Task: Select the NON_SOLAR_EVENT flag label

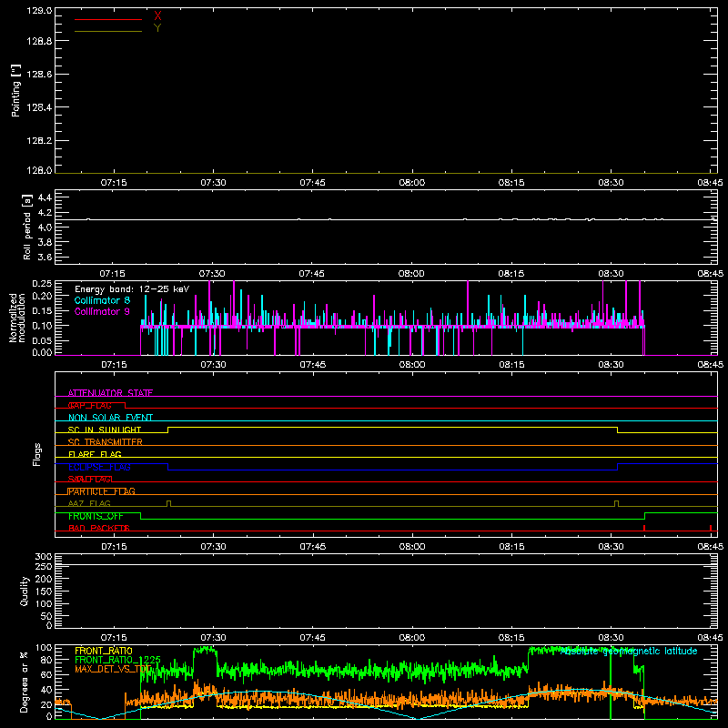Action: [x=110, y=418]
